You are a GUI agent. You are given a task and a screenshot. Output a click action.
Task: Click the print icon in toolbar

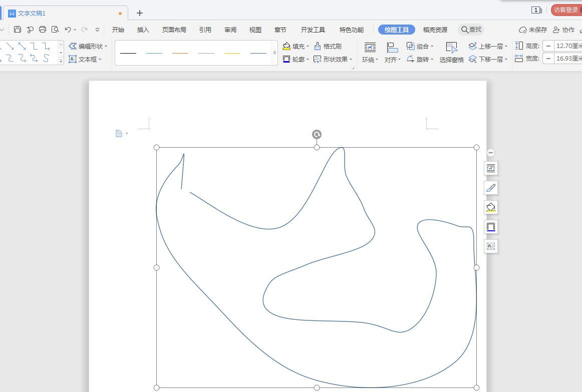pyautogui.click(x=43, y=30)
